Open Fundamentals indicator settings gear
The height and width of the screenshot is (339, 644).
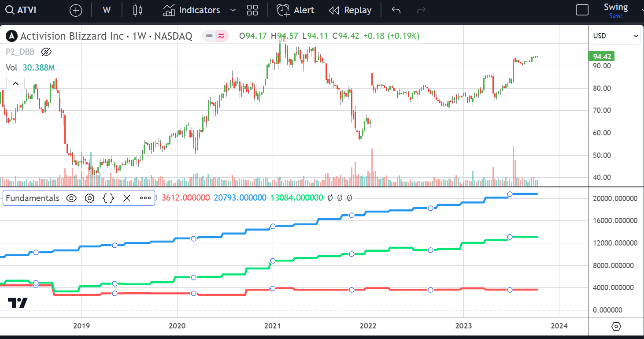(89, 198)
